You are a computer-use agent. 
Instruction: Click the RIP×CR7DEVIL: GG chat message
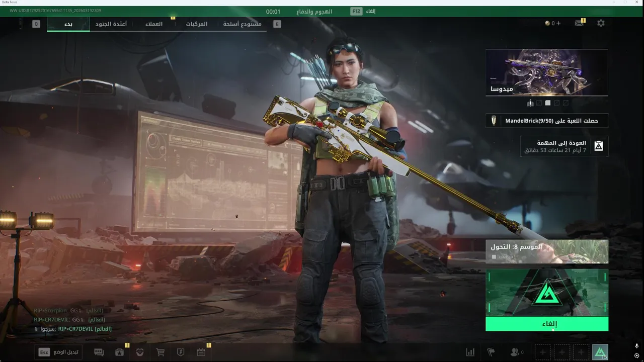(69, 320)
